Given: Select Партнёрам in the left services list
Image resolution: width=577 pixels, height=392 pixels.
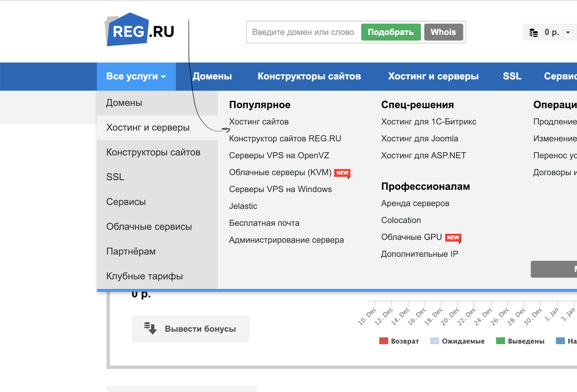Looking at the screenshot, I should 157,251.
